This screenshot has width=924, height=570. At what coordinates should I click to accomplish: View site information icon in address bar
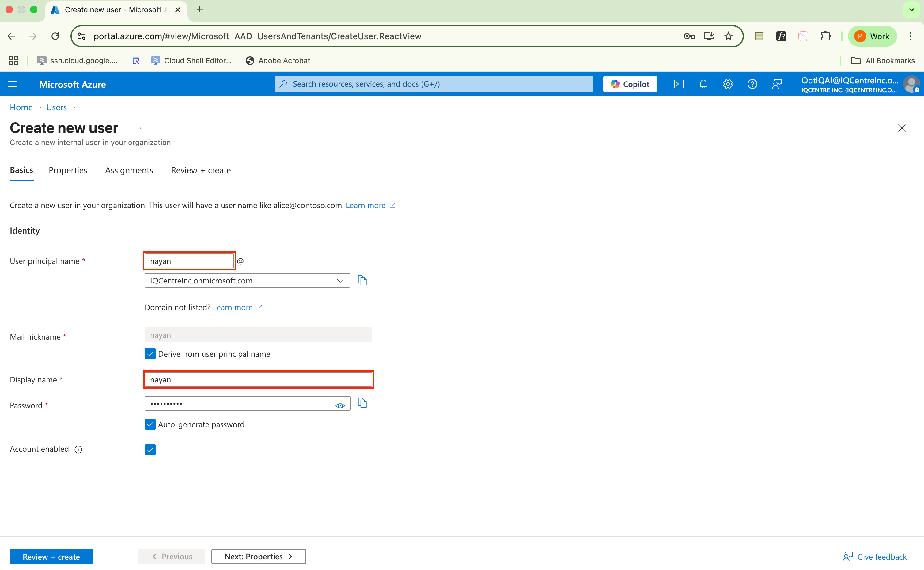click(x=81, y=36)
